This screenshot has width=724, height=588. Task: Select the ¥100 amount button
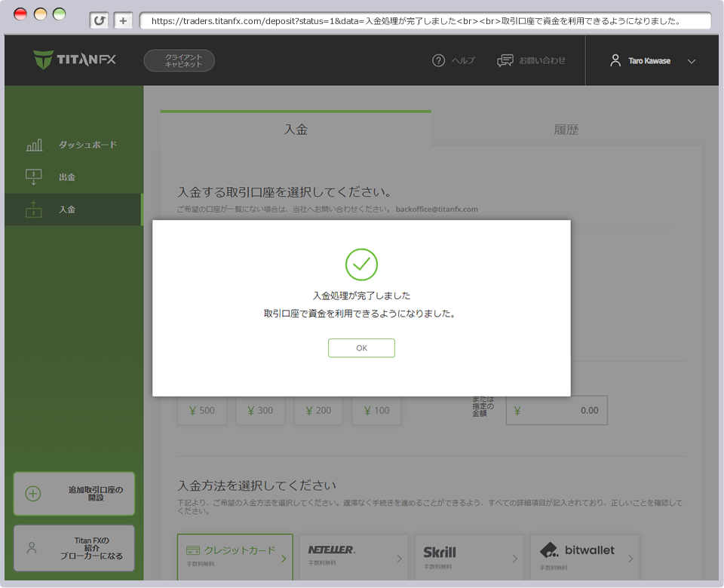[x=376, y=410]
